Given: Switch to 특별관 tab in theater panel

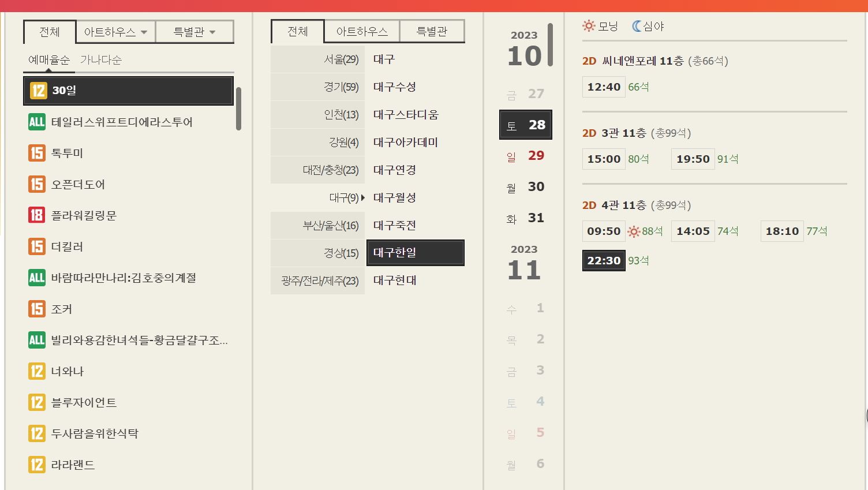Looking at the screenshot, I should tap(432, 31).
